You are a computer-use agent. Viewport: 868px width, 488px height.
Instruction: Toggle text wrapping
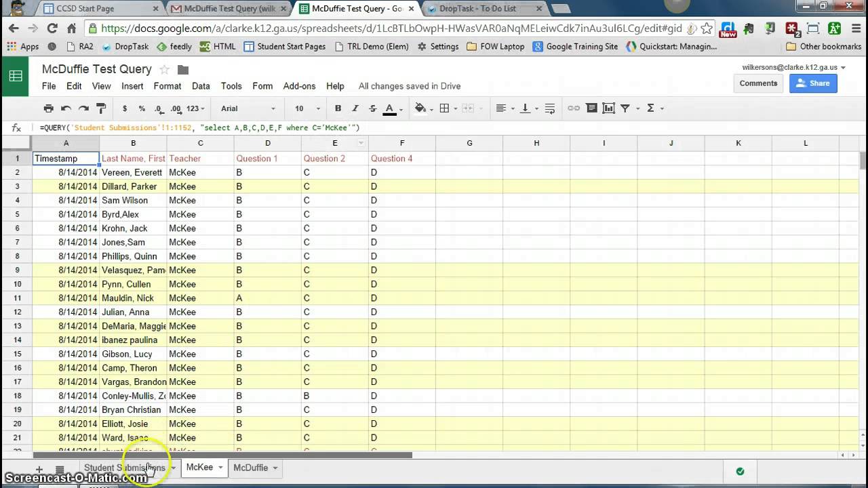click(550, 108)
